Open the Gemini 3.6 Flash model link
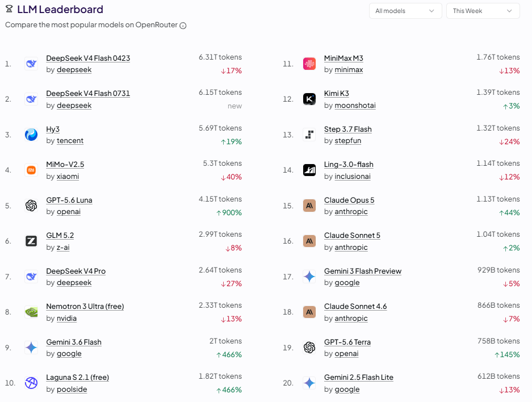 74,342
